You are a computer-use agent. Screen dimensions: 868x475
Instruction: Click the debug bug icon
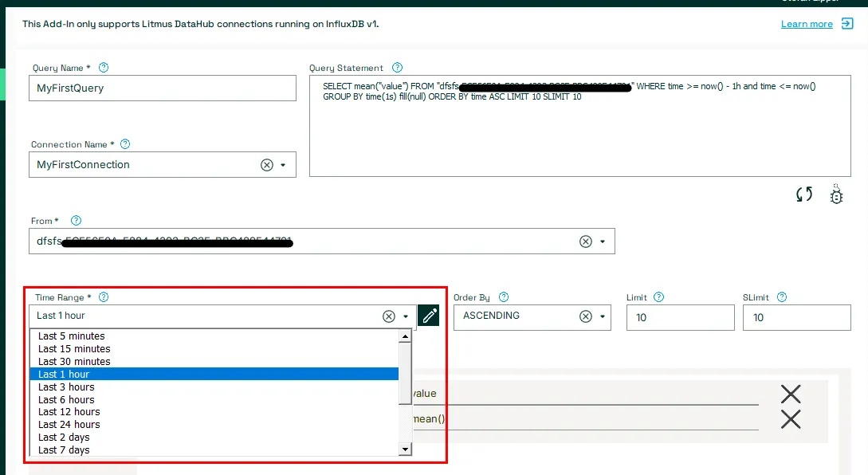coord(836,194)
